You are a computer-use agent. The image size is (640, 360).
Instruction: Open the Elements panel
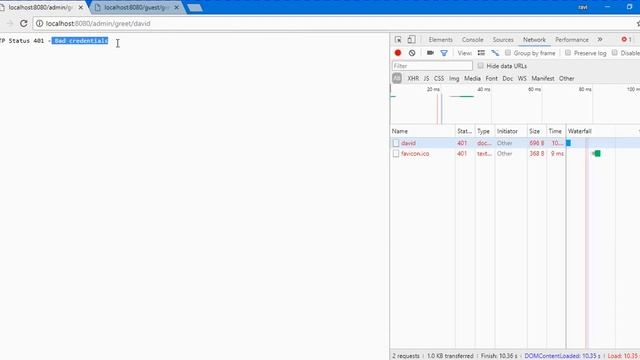[440, 40]
